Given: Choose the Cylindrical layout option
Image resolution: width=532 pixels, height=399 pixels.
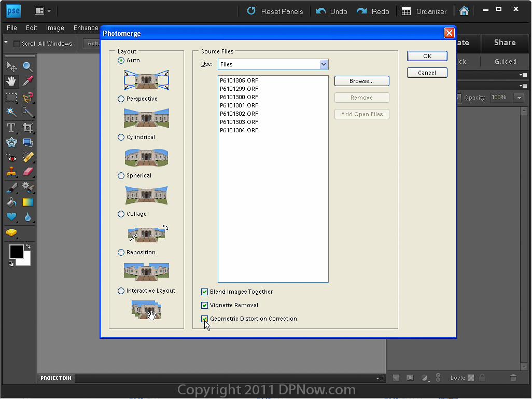Looking at the screenshot, I should [x=121, y=137].
